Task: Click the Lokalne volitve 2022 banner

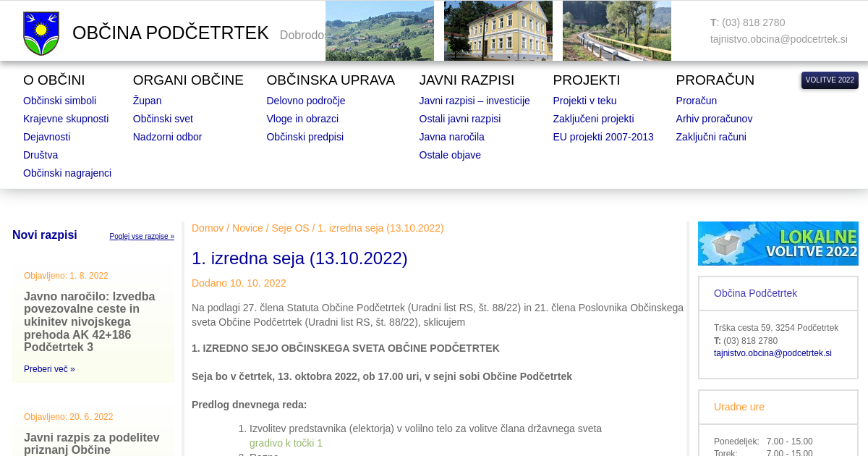Action: (x=778, y=244)
